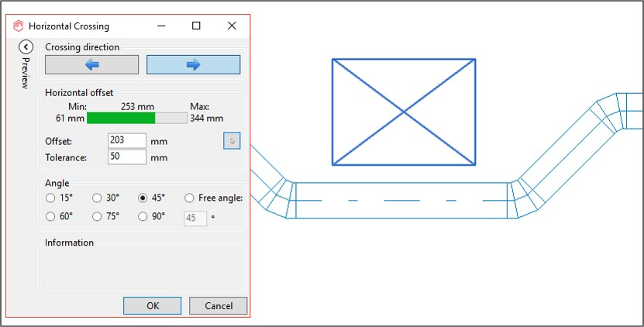Click the Tolerance value field
Viewport: 644px width, 327px height.
(127, 157)
